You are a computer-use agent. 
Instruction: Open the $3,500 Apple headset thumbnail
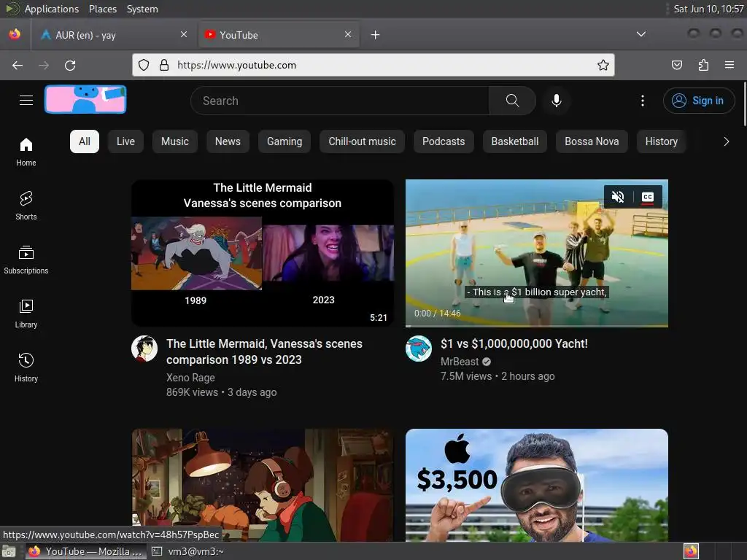pos(536,485)
